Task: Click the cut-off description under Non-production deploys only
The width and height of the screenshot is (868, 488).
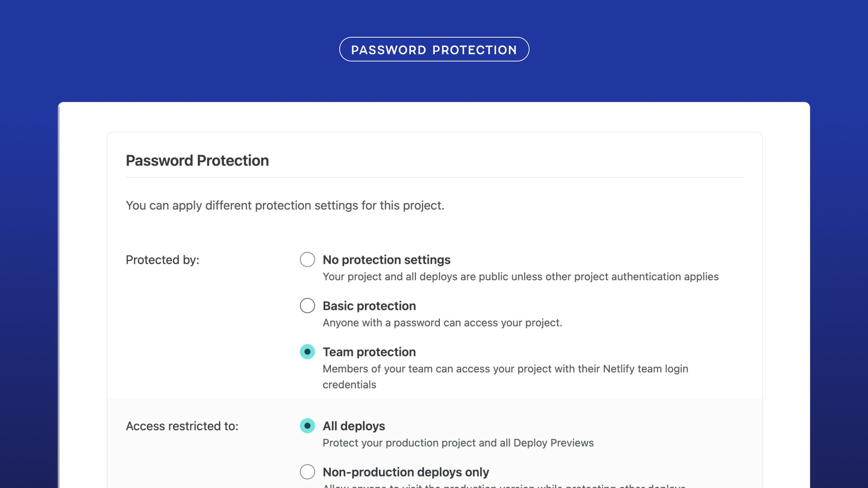Action: click(503, 485)
